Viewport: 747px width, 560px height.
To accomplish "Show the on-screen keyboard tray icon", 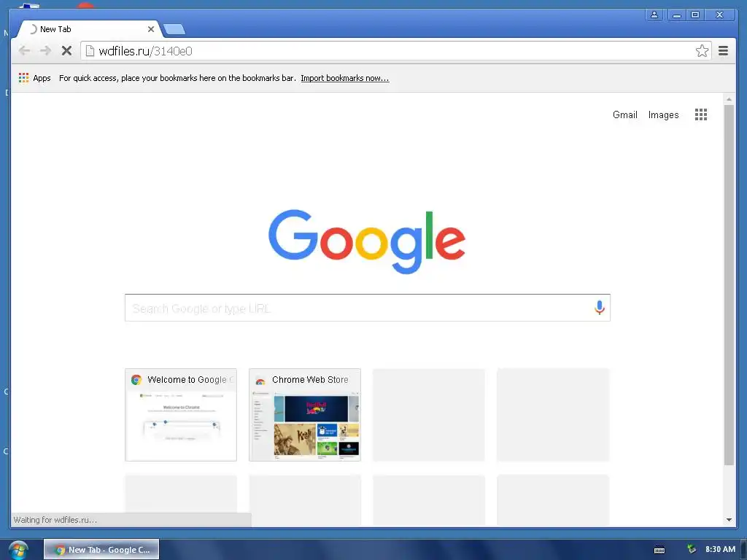I will click(x=659, y=550).
